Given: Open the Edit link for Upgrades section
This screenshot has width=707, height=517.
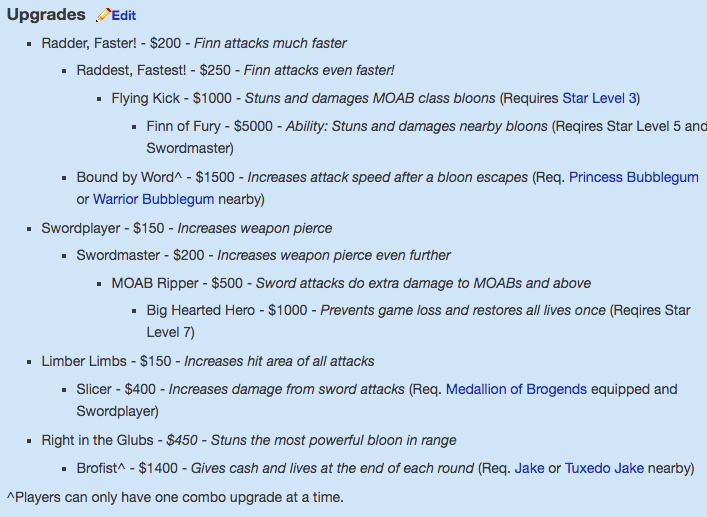Looking at the screenshot, I should click(124, 16).
